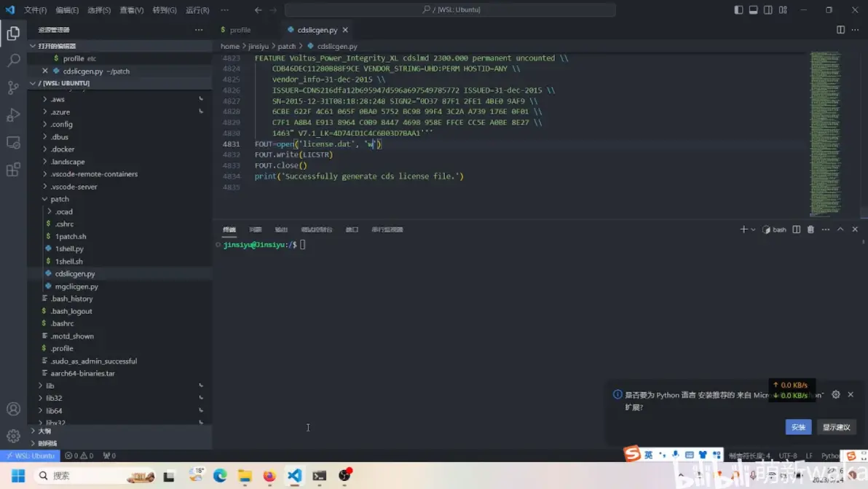Open editor More Actions ellipsis
Viewport: 868px width, 489px height.
(x=856, y=30)
